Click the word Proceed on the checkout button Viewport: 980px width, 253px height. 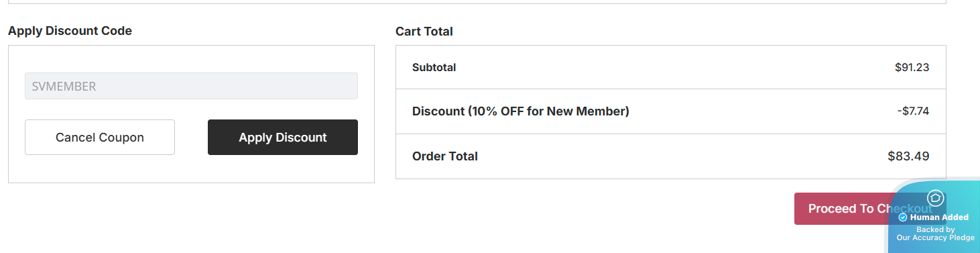click(832, 209)
